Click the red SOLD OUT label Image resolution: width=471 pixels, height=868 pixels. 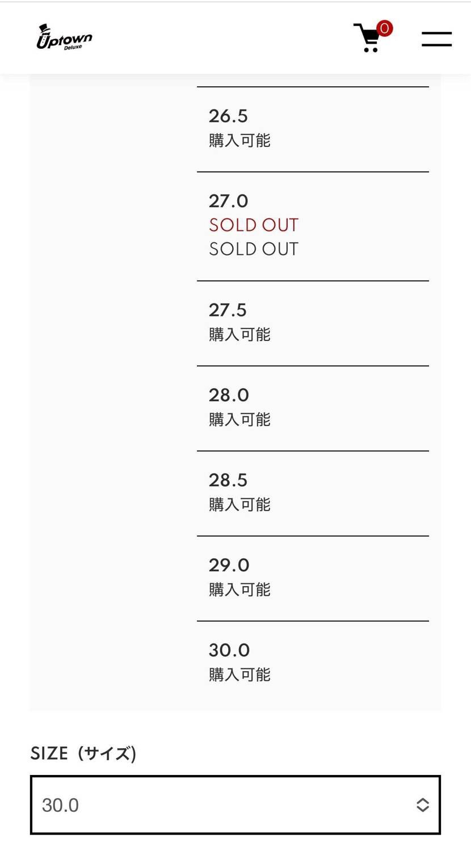point(253,225)
